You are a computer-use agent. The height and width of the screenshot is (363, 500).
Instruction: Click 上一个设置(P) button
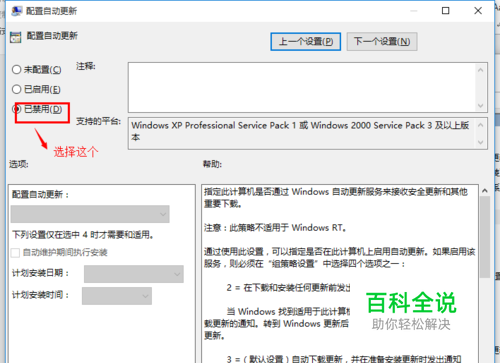pyautogui.click(x=305, y=42)
